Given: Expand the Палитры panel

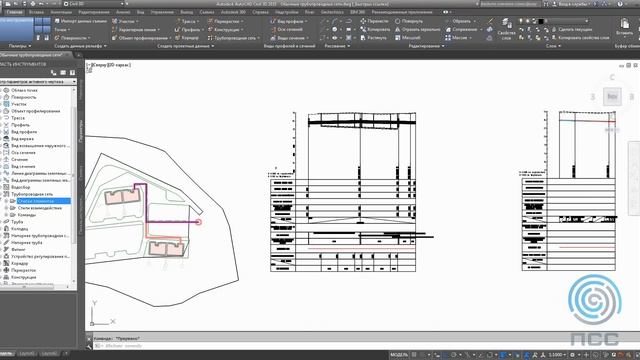Looking at the screenshot, I should 20,46.
